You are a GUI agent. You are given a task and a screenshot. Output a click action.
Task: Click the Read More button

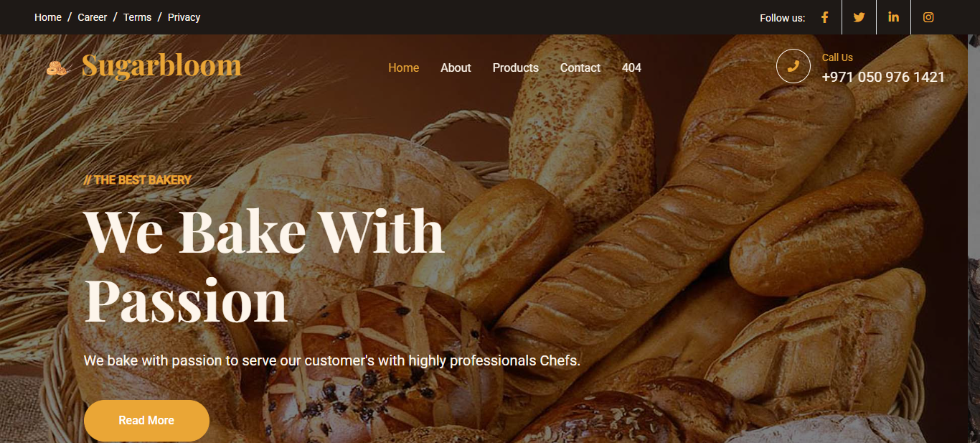pos(146,421)
